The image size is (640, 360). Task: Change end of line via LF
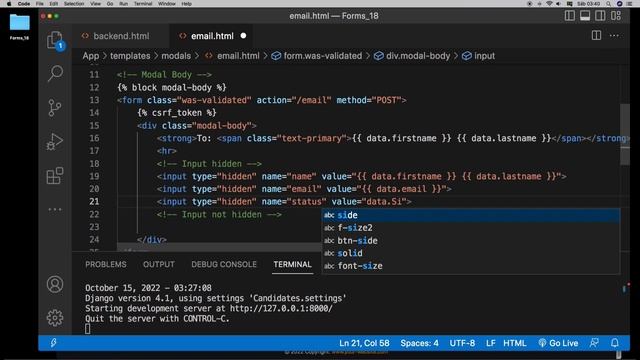coord(491,343)
